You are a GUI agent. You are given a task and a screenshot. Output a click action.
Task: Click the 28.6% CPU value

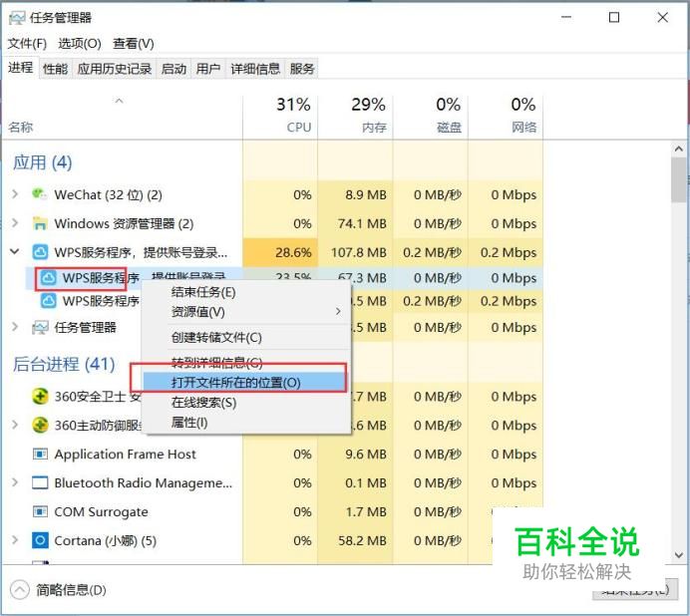pos(293,252)
